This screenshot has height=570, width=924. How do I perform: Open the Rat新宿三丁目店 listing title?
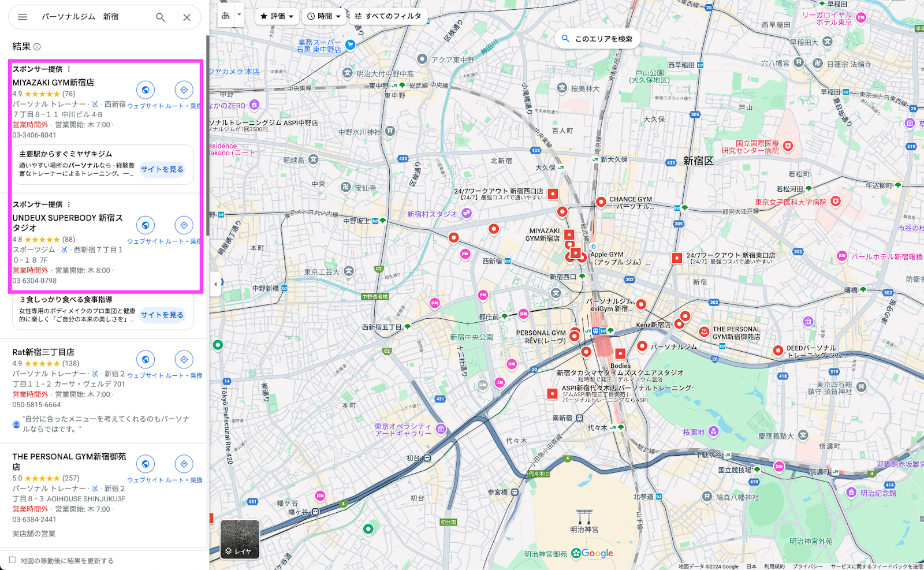pos(43,352)
